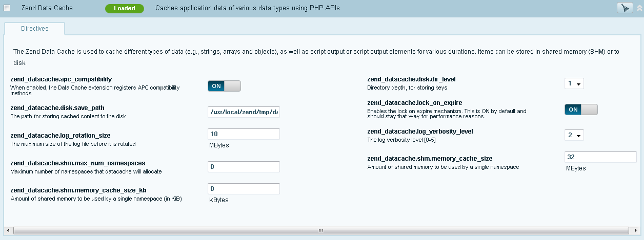The image size is (644, 240).
Task: Collapse the Zend Data Cache panel
Action: (x=639, y=8)
